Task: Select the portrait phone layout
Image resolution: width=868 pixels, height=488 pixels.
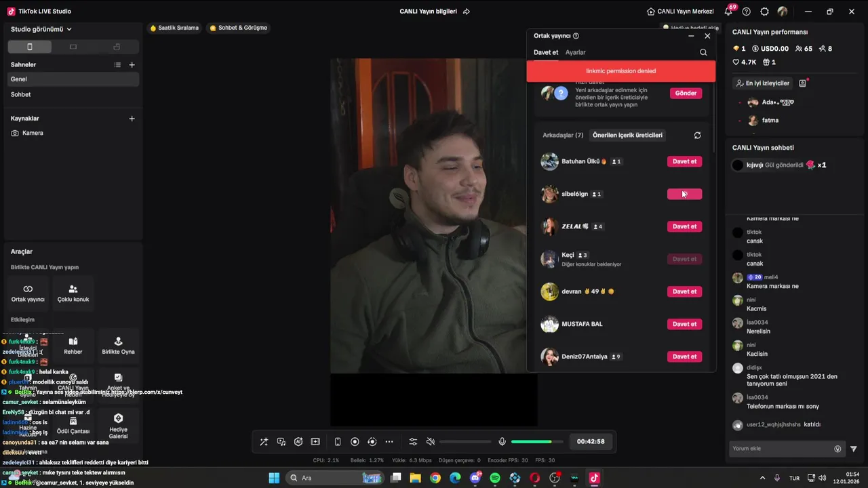Action: click(x=29, y=47)
